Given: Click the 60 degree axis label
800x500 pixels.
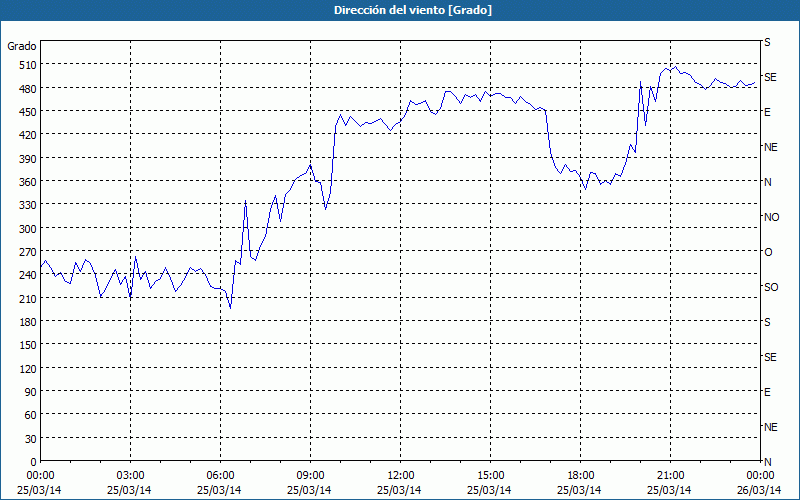Looking at the screenshot, I should pyautogui.click(x=31, y=415).
